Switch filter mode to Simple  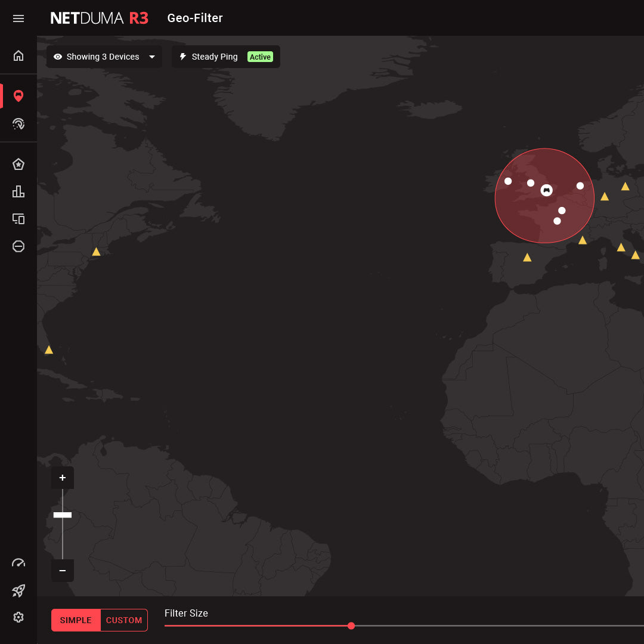point(76,620)
